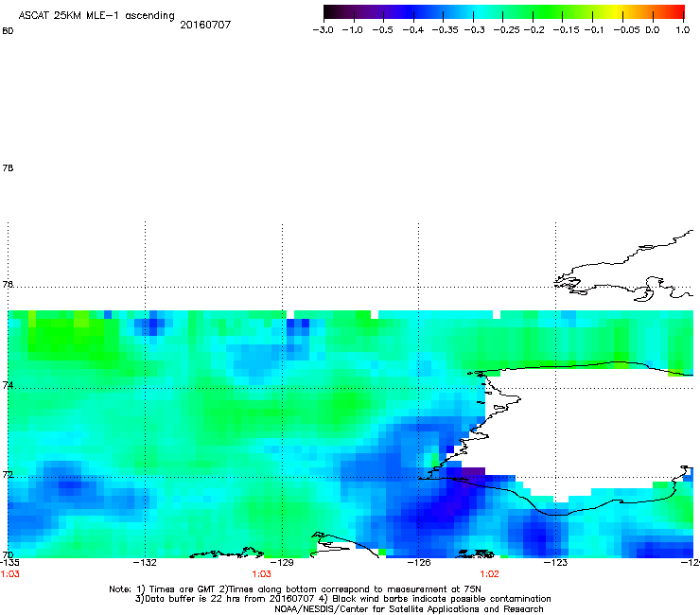Click the red 1:02 time stamp
Image resolution: width=700 pixels, height=615 pixels.
click(x=489, y=574)
